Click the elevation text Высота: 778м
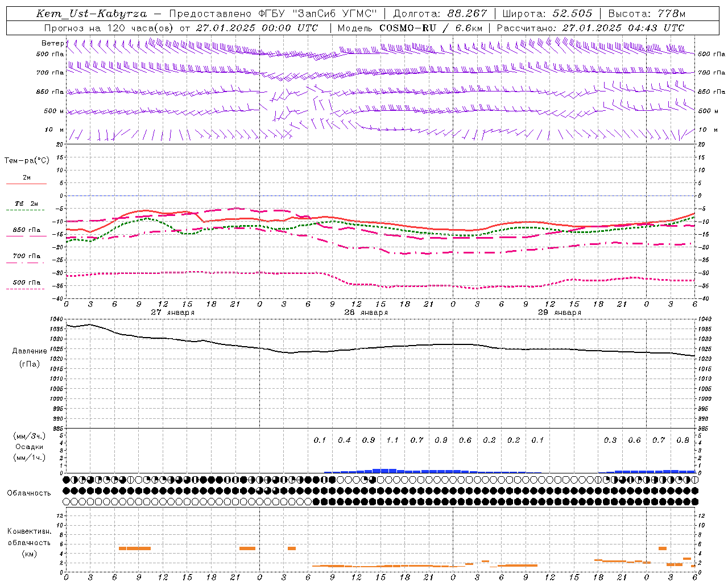This screenshot has width=728, height=582. pyautogui.click(x=647, y=14)
